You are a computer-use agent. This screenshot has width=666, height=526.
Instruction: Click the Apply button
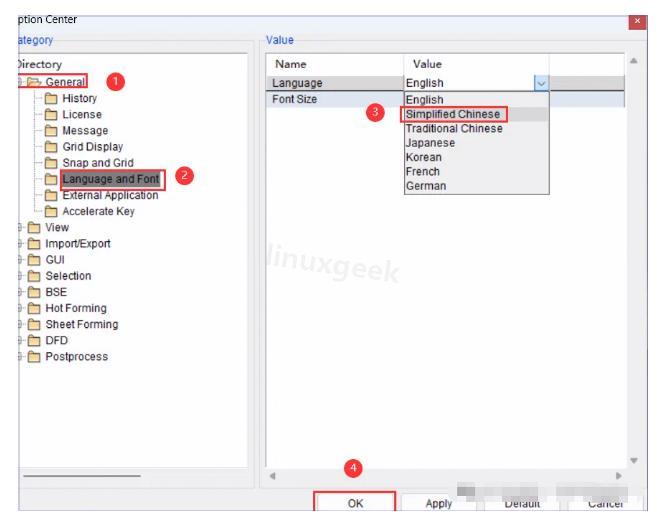coord(439,503)
